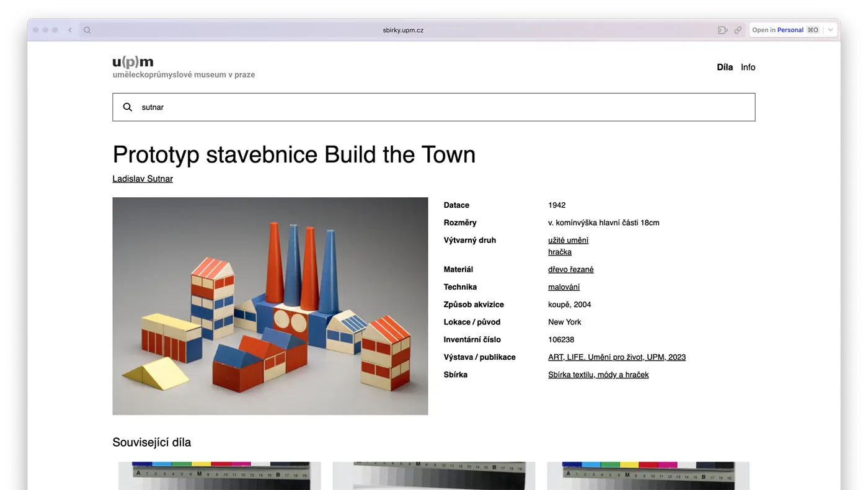Click the extensions icon in browser toolbar

722,30
